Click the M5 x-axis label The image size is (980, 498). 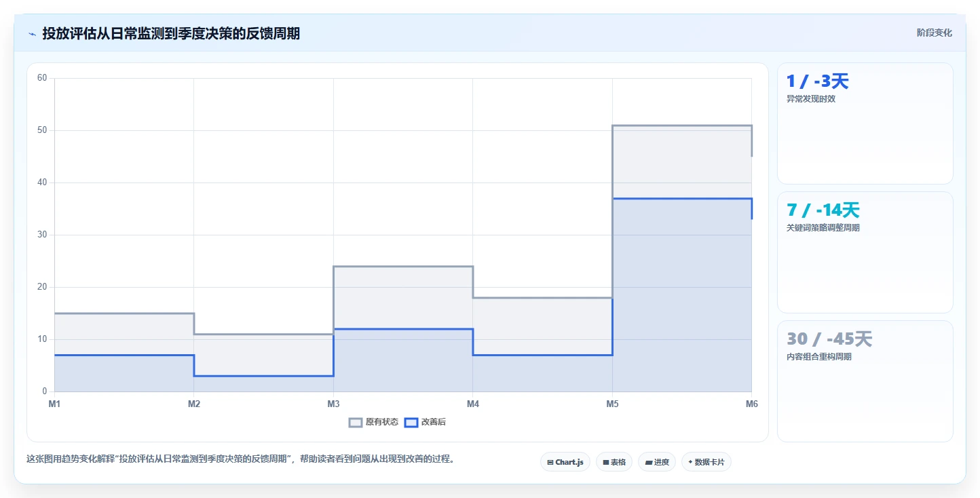click(612, 404)
